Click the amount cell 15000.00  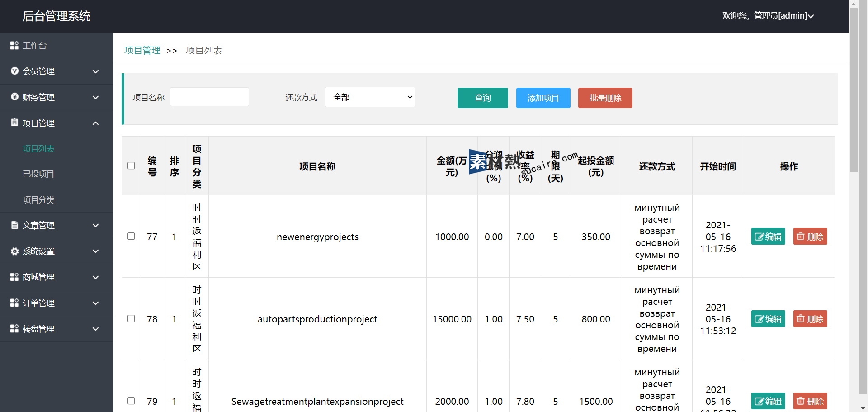[x=452, y=319]
